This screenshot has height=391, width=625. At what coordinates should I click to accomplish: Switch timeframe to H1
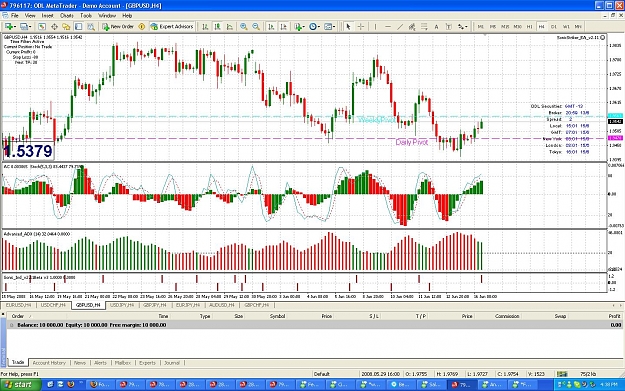[529, 26]
